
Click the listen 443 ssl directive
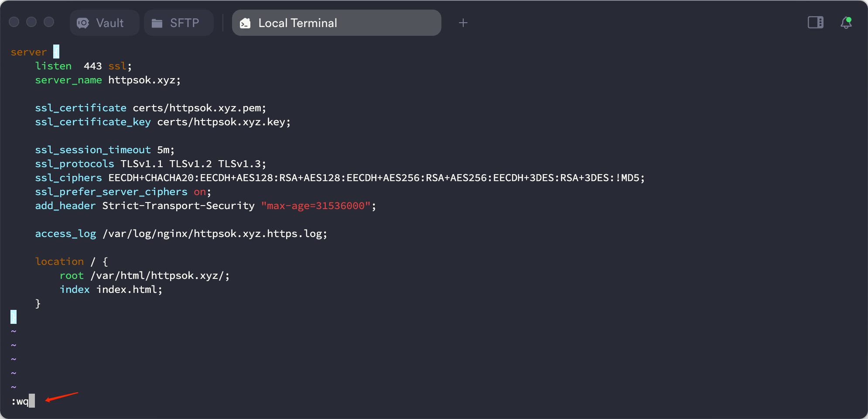(83, 66)
